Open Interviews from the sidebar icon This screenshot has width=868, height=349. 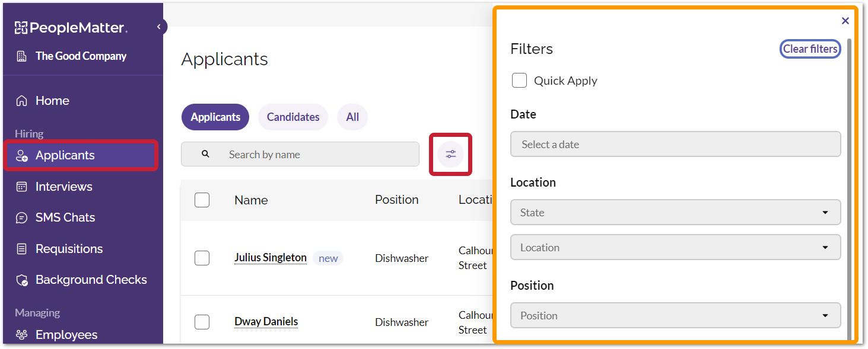coord(21,186)
